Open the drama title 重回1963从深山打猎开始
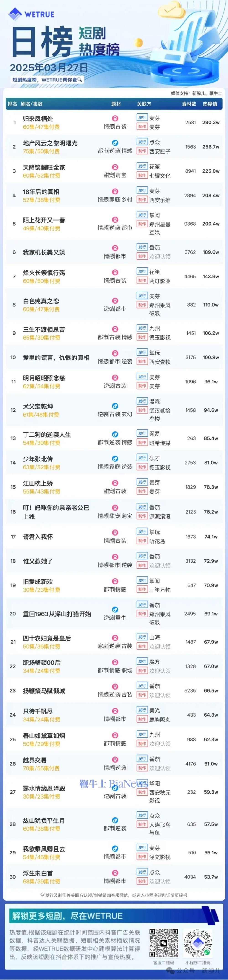This screenshot has height=980, width=228. pos(57,614)
